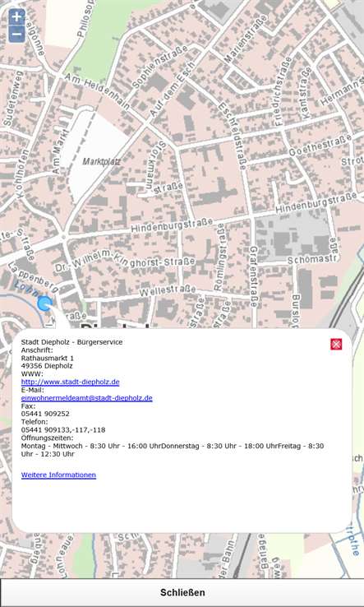Select the 'Grafenstraße' street label
The width and height of the screenshot is (364, 607).
[253, 276]
